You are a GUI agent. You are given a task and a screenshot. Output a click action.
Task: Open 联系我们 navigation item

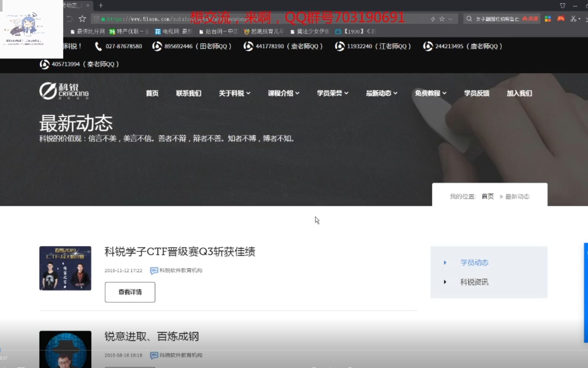click(189, 93)
